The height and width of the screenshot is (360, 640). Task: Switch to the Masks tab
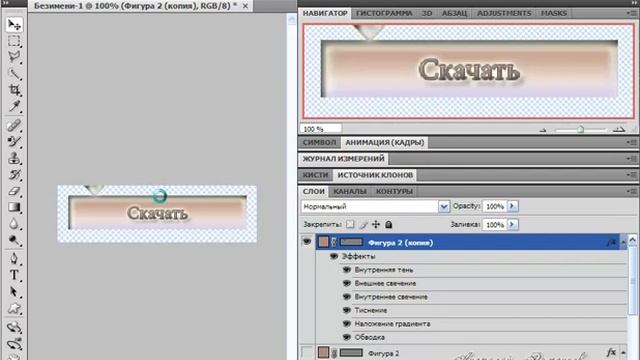click(x=554, y=13)
